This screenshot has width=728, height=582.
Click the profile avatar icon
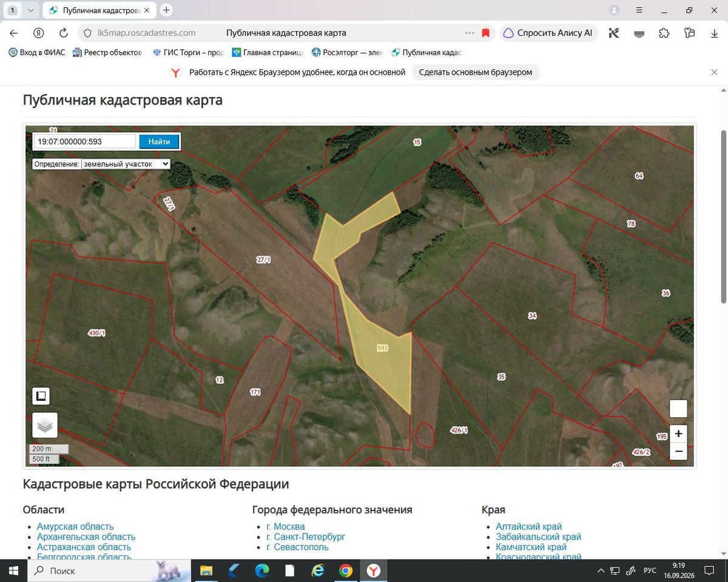pos(615,10)
